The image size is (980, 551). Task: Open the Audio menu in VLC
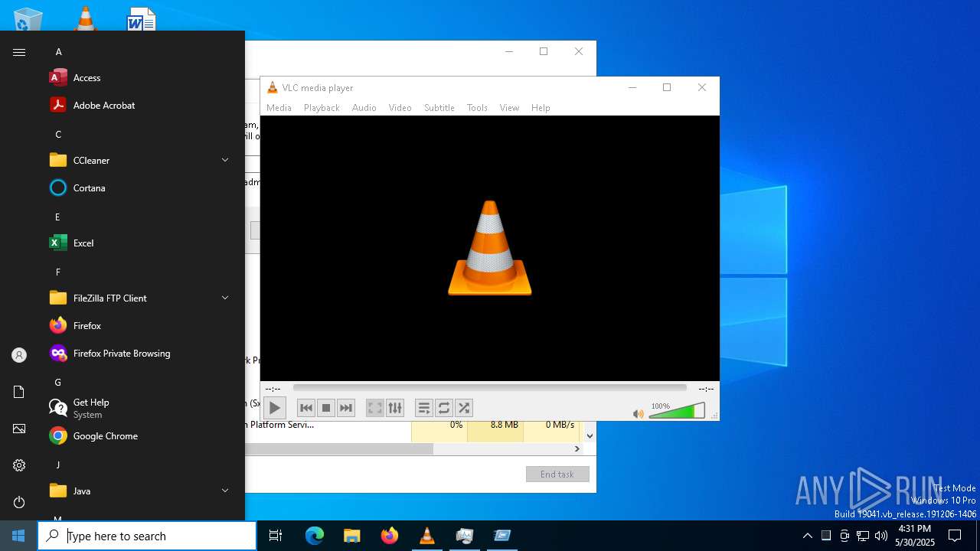pos(364,108)
